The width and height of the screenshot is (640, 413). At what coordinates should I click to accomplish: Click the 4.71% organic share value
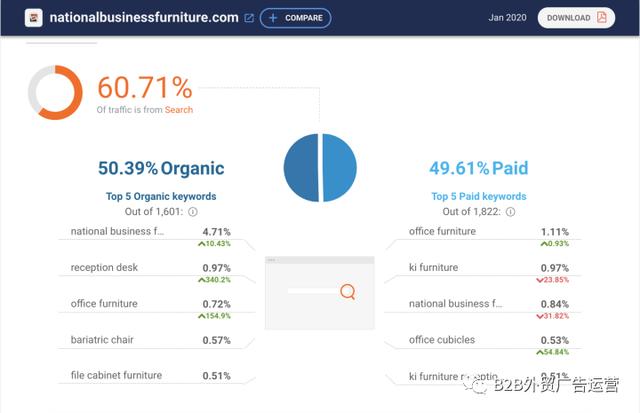tap(216, 232)
